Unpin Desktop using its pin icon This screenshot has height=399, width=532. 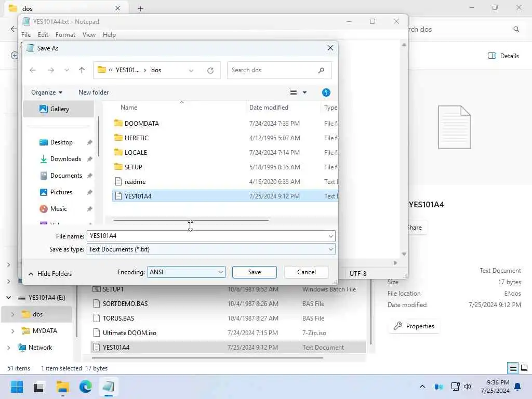[89, 142]
